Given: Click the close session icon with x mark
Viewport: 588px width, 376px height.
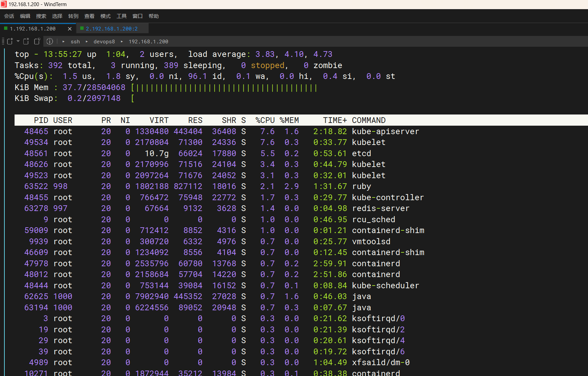Looking at the screenshot, I should pos(26,41).
